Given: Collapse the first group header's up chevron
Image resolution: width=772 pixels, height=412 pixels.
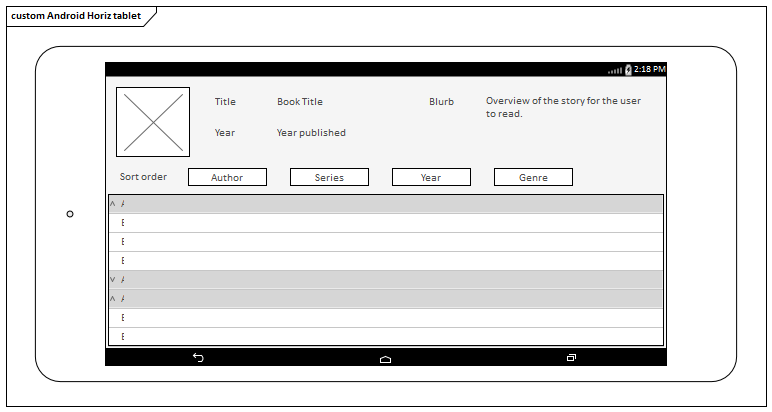Looking at the screenshot, I should click(112, 203).
